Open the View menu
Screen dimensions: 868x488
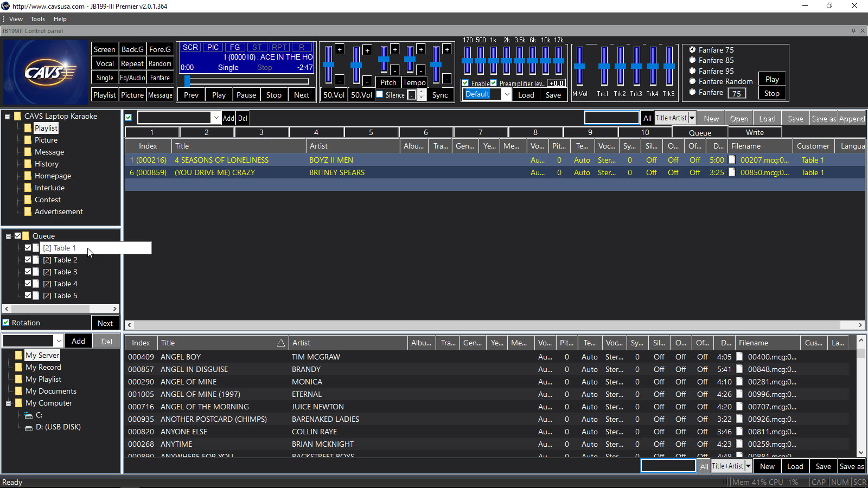[x=16, y=19]
